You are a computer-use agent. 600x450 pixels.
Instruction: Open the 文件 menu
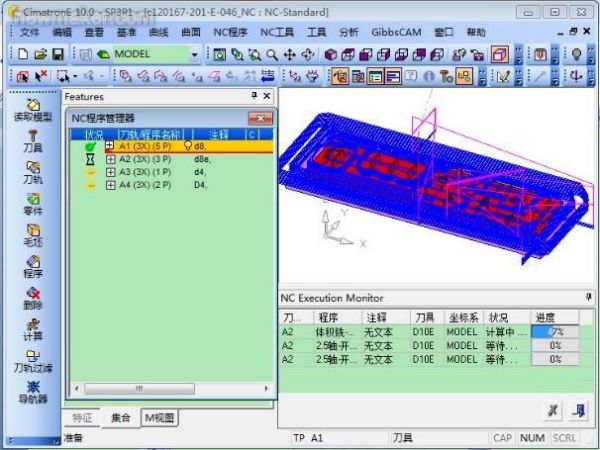(29, 33)
